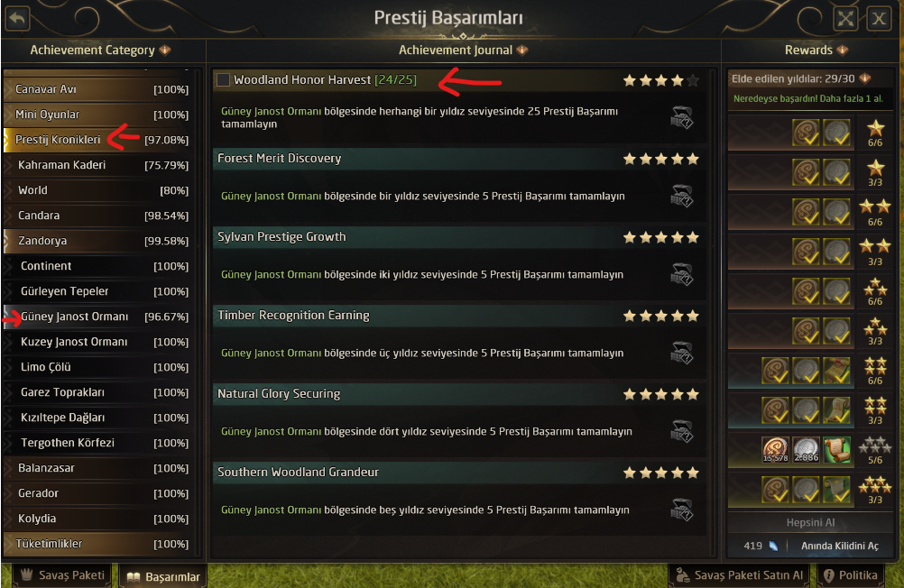The width and height of the screenshot is (904, 588).
Task: Click the reward chest icon for Forest Merit Discovery
Action: (682, 197)
